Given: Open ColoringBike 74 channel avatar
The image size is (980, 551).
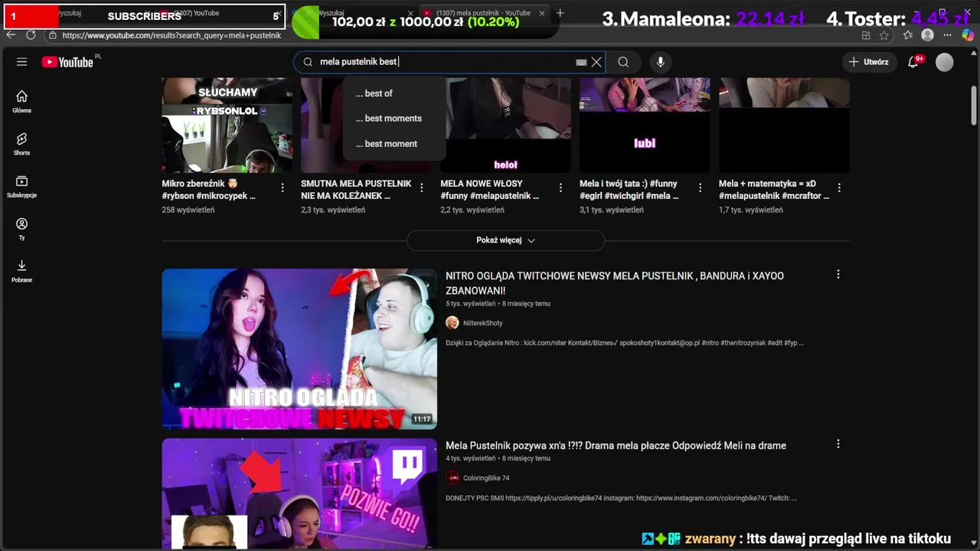Looking at the screenshot, I should tap(452, 478).
